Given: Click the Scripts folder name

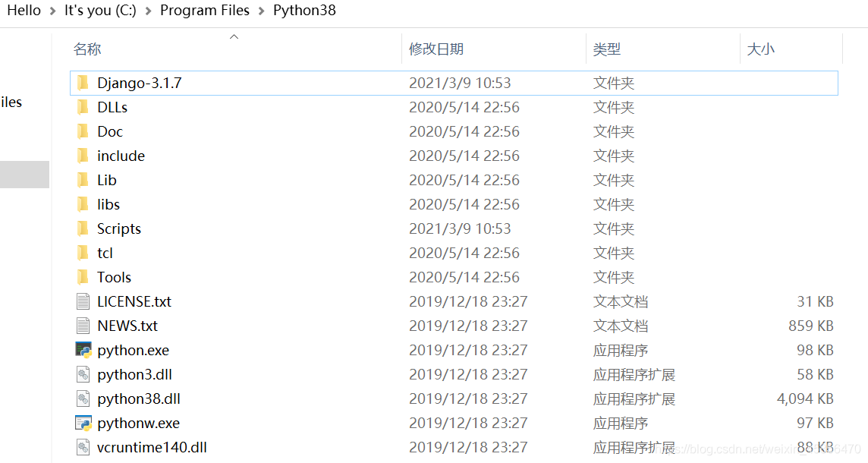Looking at the screenshot, I should point(119,228).
